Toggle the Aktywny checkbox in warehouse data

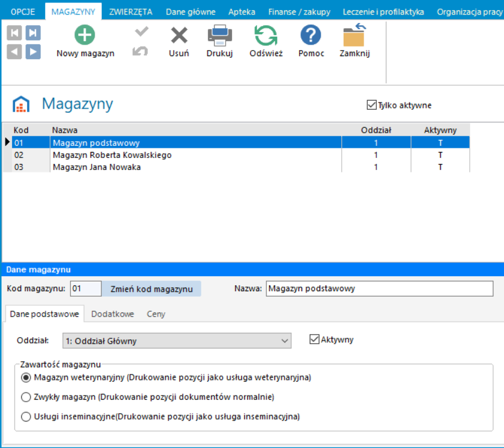coord(314,339)
